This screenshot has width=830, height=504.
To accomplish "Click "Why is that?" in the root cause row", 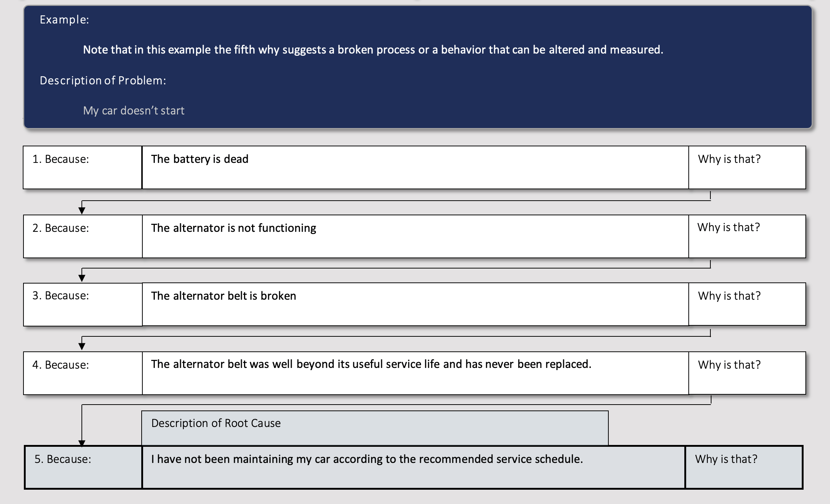I will tap(744, 467).
